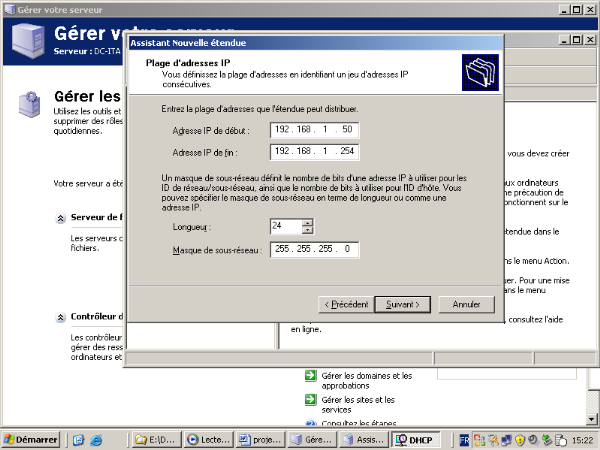The width and height of the screenshot is (600, 450).
Task: Click the show desktop quick launch icon
Action: [78, 439]
